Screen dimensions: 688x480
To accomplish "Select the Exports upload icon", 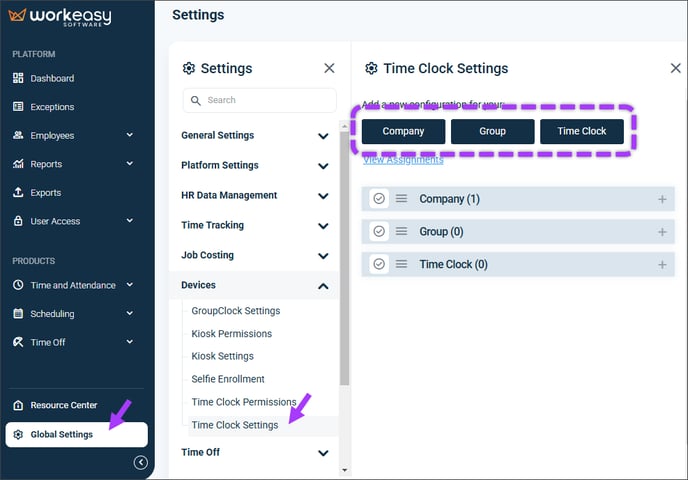I will coord(18,192).
